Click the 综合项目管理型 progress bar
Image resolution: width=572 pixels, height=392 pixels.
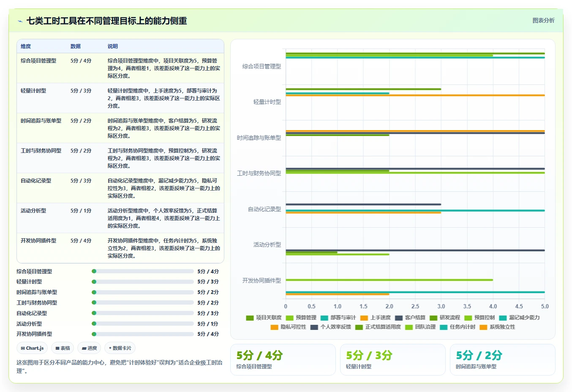(143, 271)
